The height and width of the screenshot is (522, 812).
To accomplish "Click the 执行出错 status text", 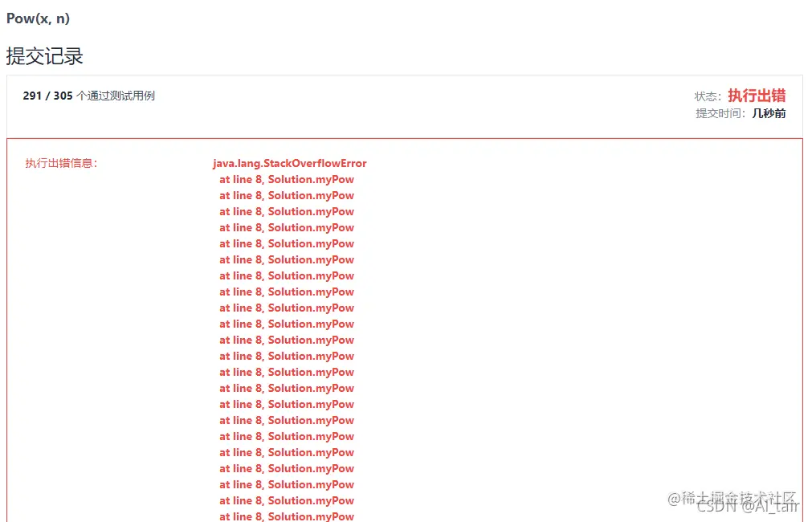I will coord(757,96).
